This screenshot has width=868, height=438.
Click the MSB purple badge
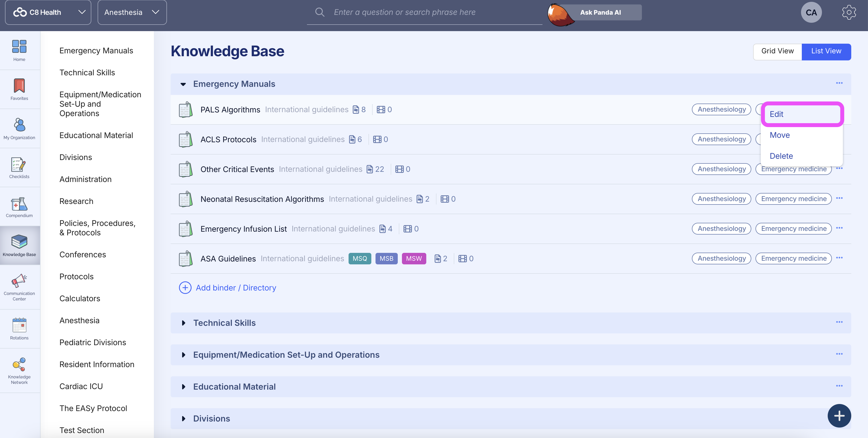386,259
